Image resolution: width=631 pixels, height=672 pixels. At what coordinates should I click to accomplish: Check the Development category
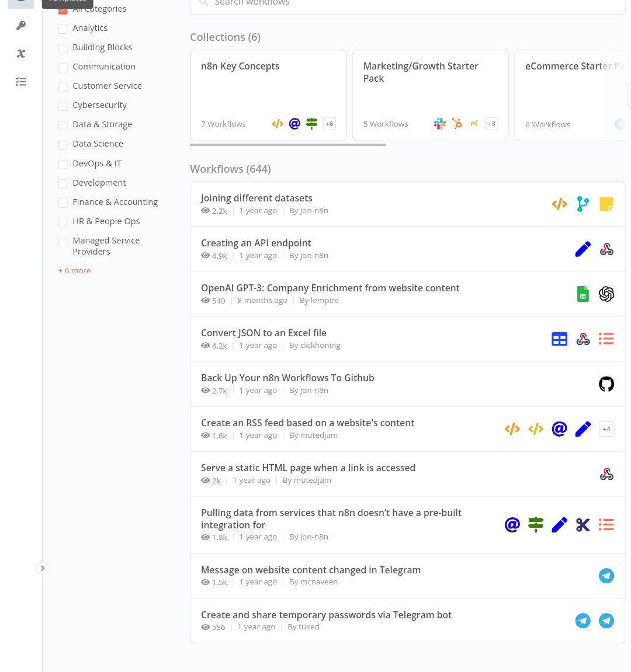tap(63, 183)
